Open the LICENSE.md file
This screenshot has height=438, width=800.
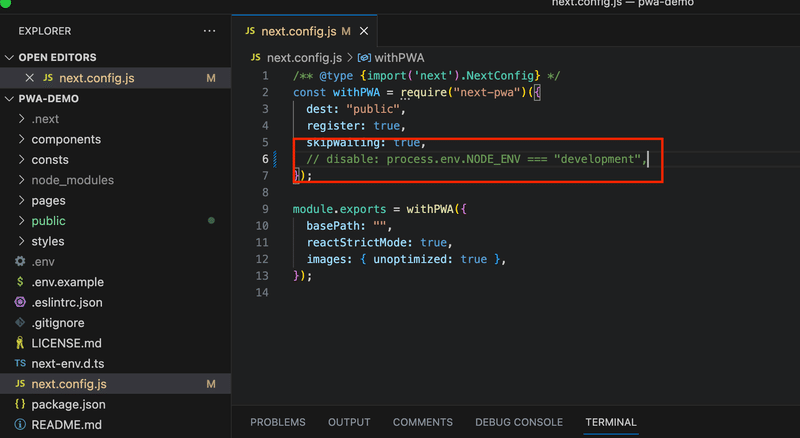66,344
